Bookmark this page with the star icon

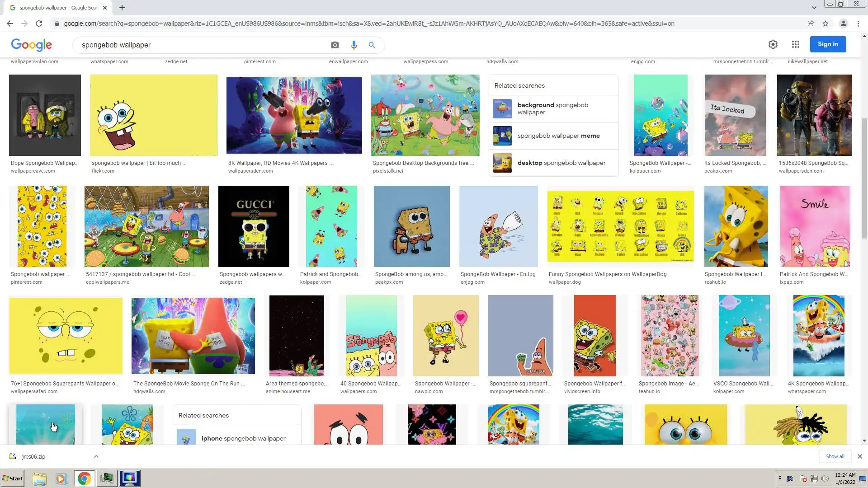click(x=826, y=23)
